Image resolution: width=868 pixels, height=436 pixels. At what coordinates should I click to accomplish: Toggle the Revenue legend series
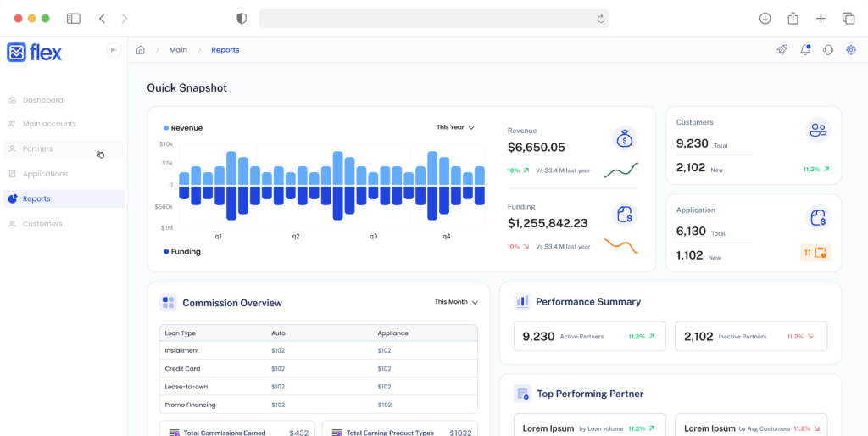(x=183, y=128)
